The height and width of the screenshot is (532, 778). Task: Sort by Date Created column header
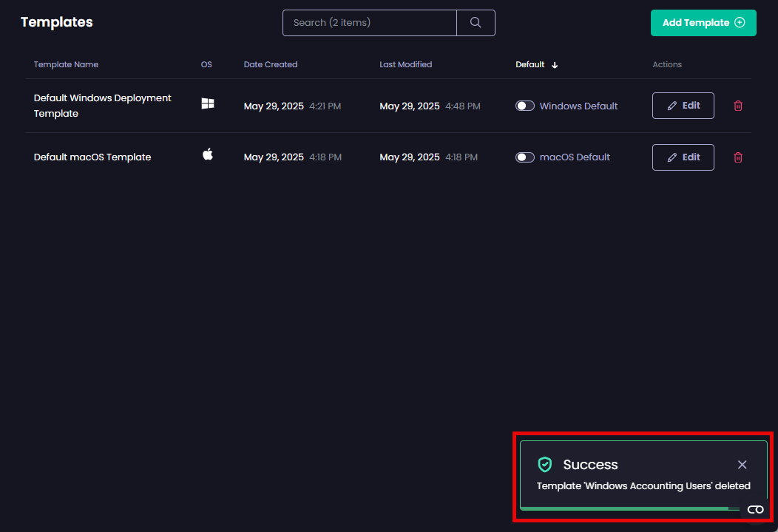coord(270,64)
